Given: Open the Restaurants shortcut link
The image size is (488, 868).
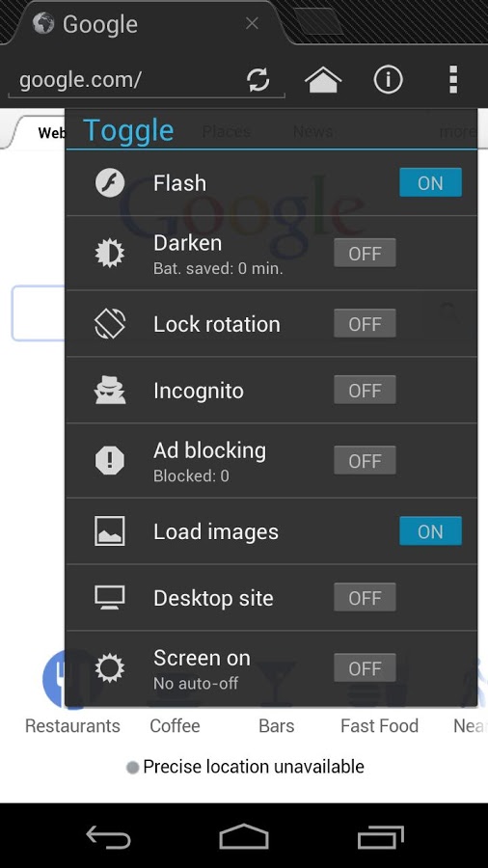Looking at the screenshot, I should pos(72,725).
